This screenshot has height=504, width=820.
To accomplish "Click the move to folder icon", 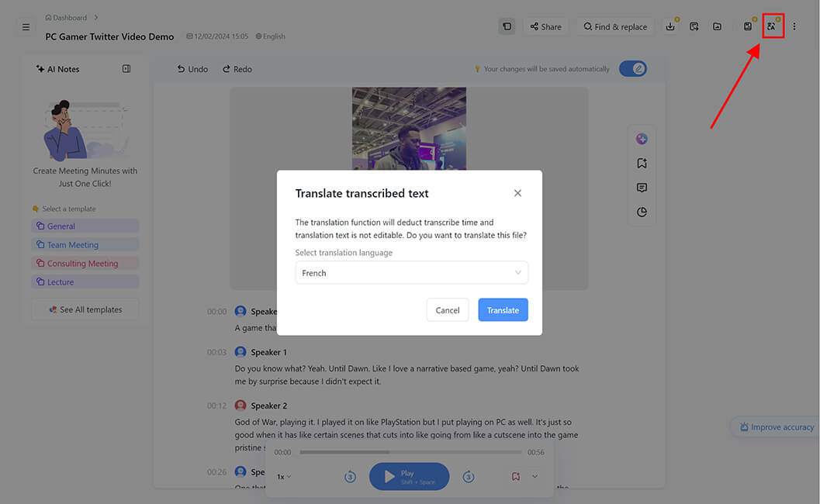I will pos(717,26).
